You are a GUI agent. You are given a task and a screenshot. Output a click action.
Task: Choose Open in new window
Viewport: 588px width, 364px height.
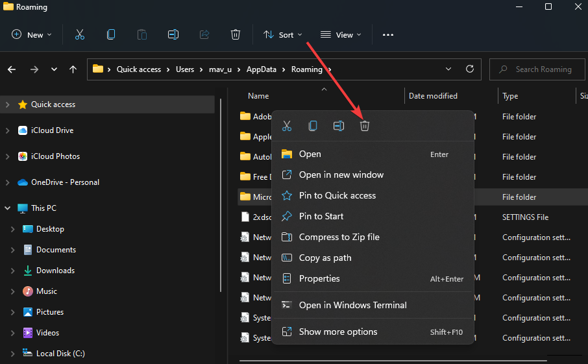373,175
